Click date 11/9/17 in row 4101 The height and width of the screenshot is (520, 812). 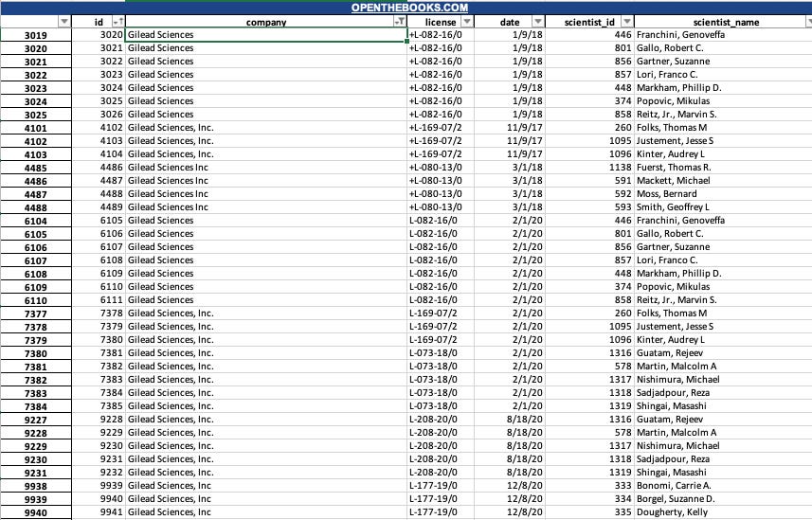point(510,128)
